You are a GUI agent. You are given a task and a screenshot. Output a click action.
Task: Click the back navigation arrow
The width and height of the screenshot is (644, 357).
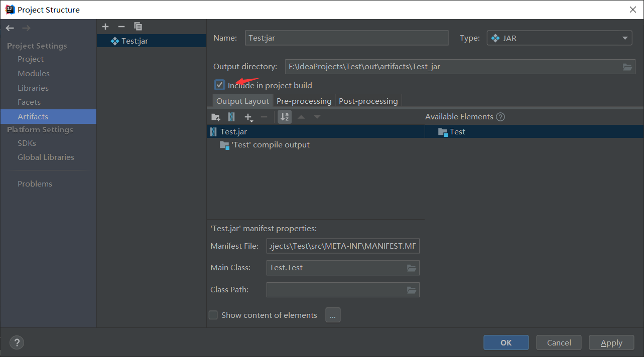(10, 28)
